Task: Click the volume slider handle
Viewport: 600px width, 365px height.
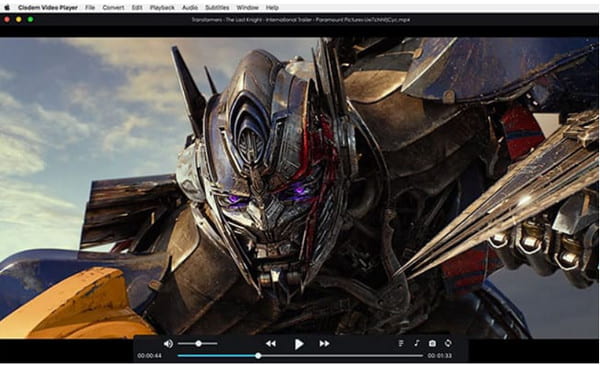Action: (198, 344)
